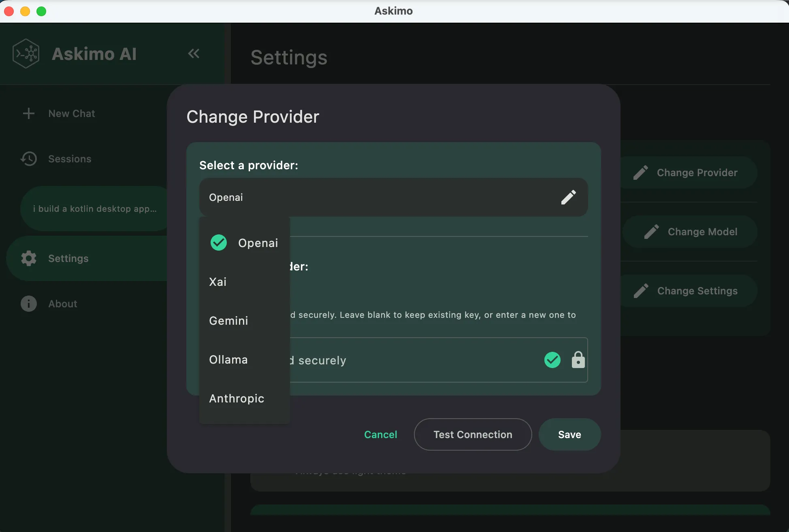The width and height of the screenshot is (789, 532).
Task: Click the About info icon
Action: point(28,303)
